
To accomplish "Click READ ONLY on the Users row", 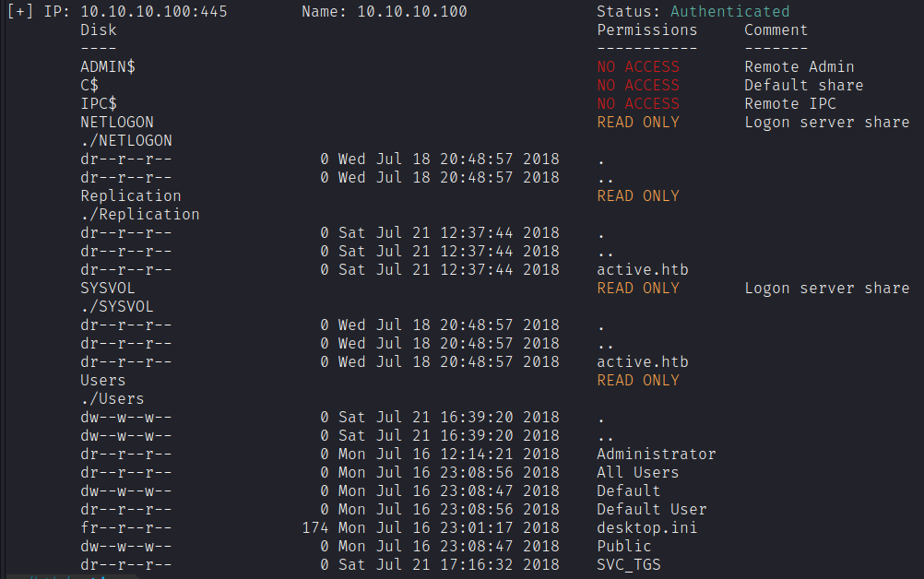I will click(x=638, y=380).
